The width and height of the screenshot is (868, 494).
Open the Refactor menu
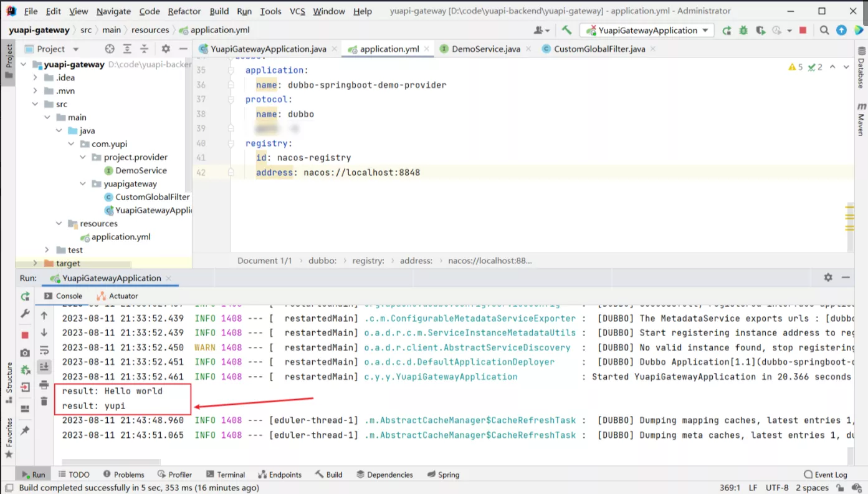184,11
